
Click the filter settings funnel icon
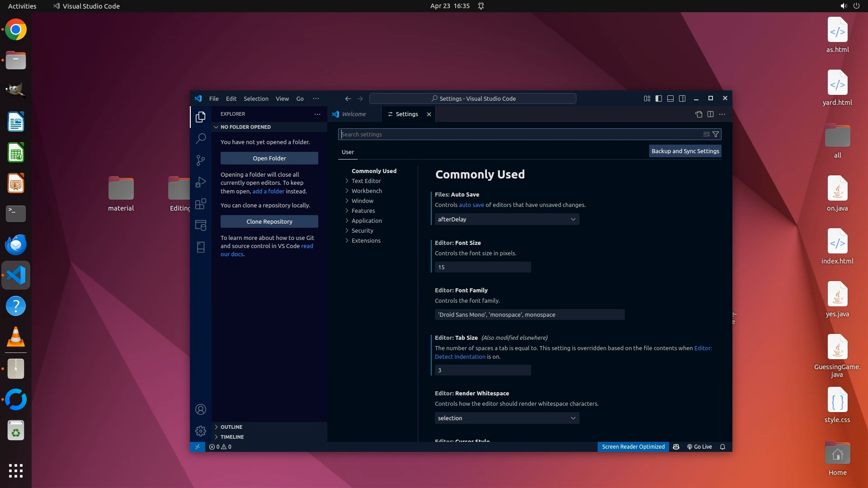pyautogui.click(x=716, y=134)
